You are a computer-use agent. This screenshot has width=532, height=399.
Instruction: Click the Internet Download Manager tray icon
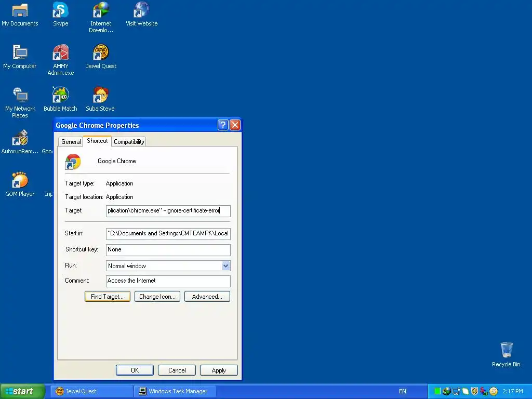pos(446,391)
